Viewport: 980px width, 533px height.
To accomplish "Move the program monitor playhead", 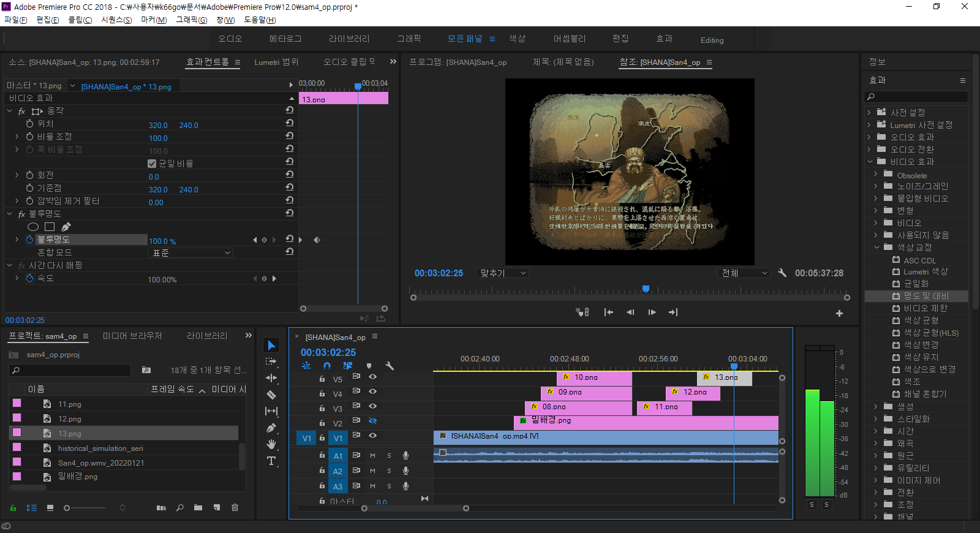I will click(x=646, y=289).
